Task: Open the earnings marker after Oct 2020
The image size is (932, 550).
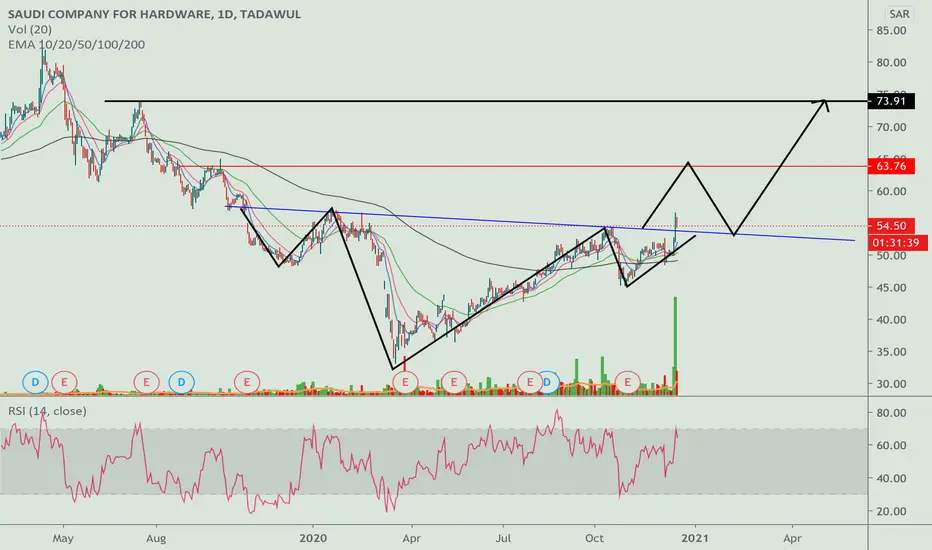Action: coord(627,382)
